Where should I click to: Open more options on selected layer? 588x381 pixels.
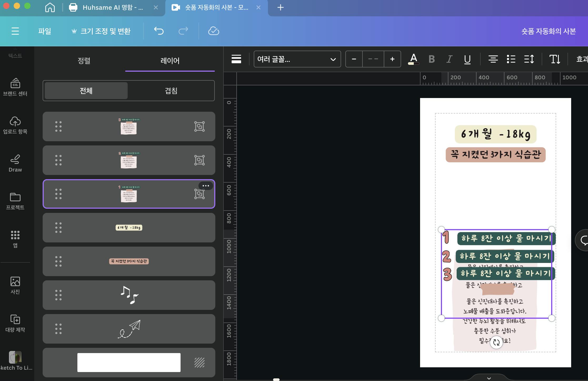[x=206, y=186]
